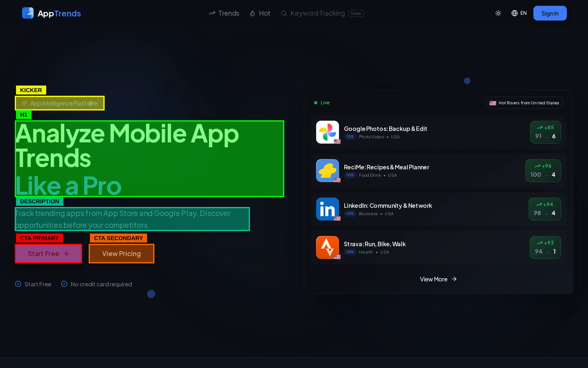This screenshot has height=368, width=588.
Task: Click the Food Drink category label
Action: 370,175
